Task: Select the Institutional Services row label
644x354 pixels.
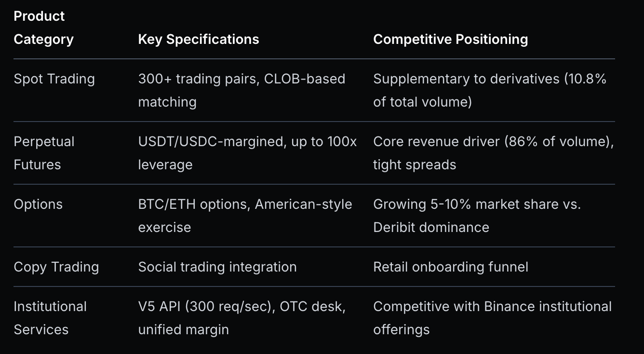Action: coord(50,318)
